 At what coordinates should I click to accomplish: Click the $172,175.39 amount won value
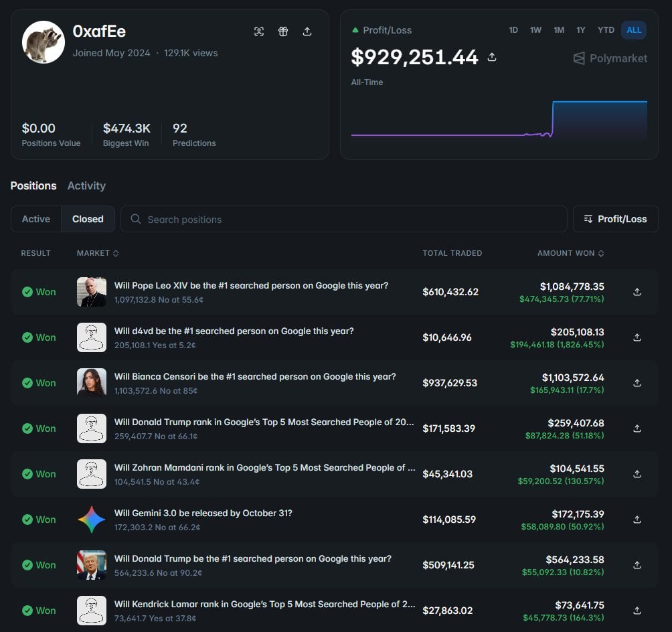(x=578, y=513)
